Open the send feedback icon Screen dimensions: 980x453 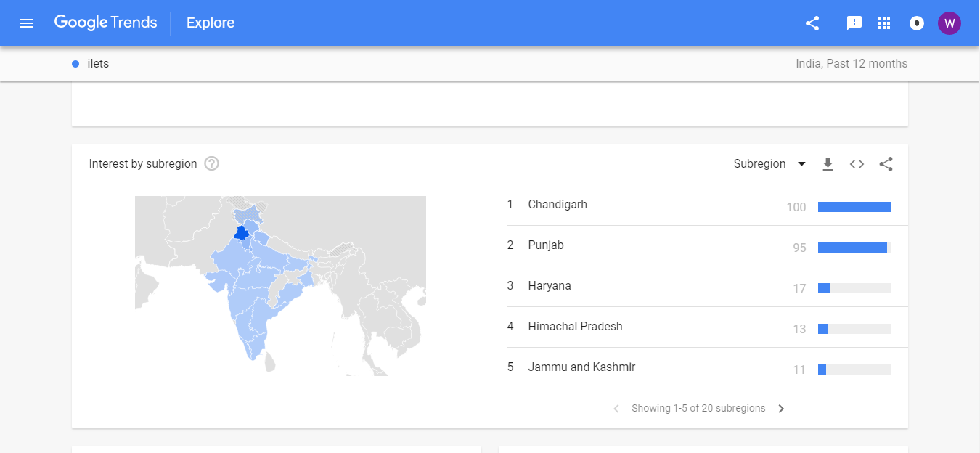854,23
